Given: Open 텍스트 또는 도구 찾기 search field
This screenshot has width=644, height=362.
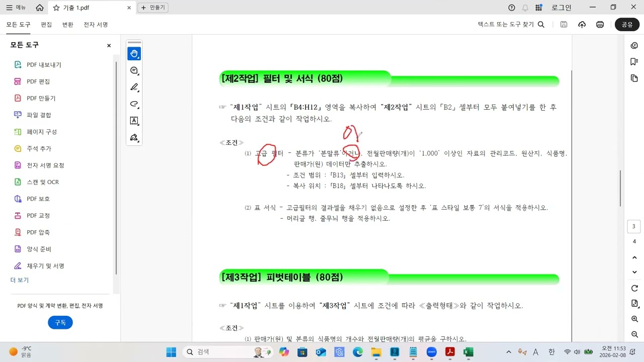Looking at the screenshot, I should click(511, 25).
